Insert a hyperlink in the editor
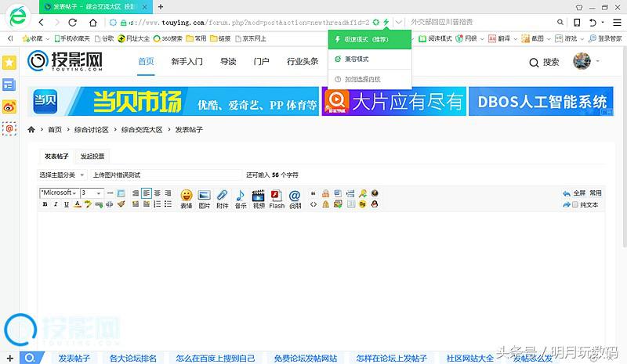627x364 pixels. click(99, 204)
